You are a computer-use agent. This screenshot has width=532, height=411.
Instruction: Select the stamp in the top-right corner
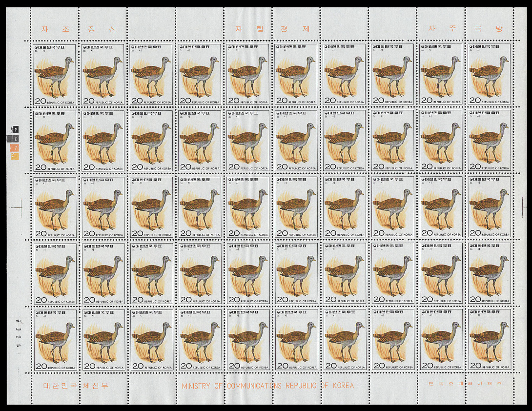(489, 74)
